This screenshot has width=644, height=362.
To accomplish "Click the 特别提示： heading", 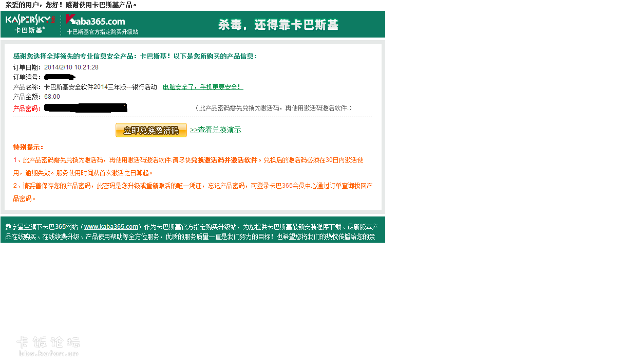I will [29, 148].
